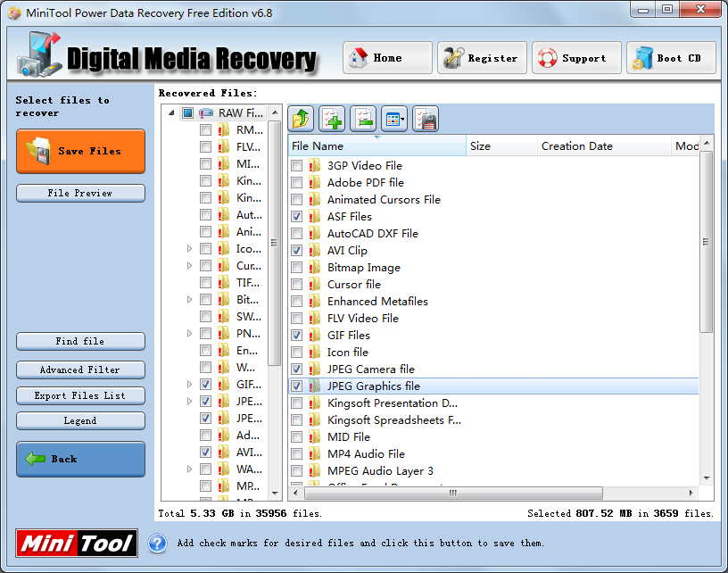The height and width of the screenshot is (573, 728).
Task: Click the MPEG Audio Layer 3 folder icon
Action: pyautogui.click(x=315, y=471)
